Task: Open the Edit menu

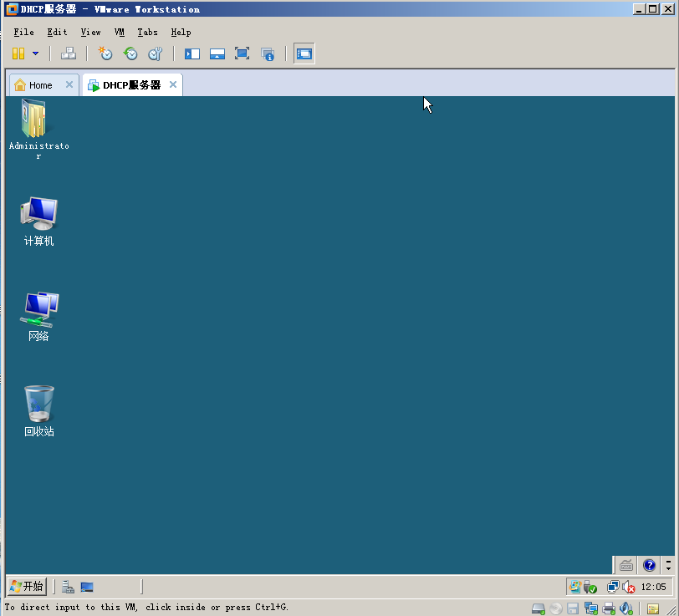Action: [x=57, y=32]
